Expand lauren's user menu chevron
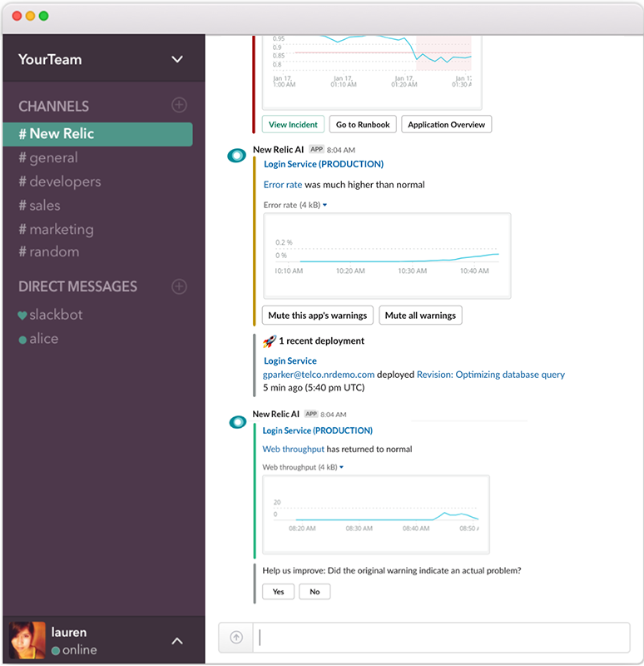The width and height of the screenshot is (644, 666). (x=177, y=641)
